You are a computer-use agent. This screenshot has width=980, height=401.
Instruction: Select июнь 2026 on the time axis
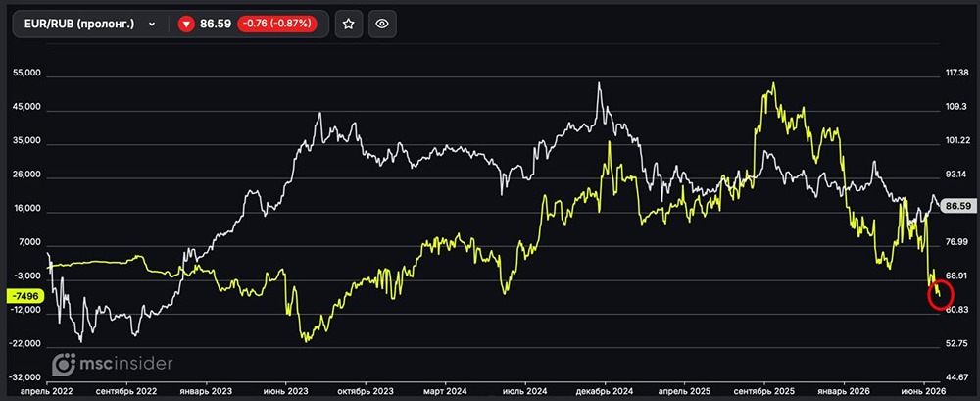(x=923, y=389)
